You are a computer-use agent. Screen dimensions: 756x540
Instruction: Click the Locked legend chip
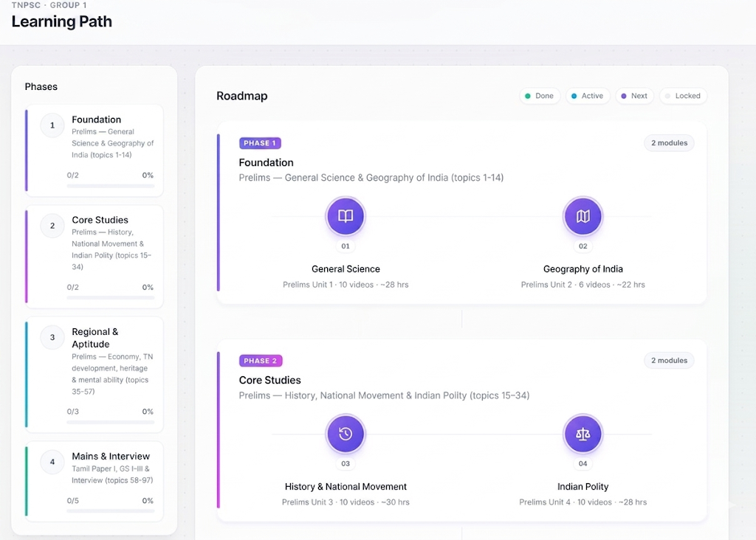tap(683, 96)
